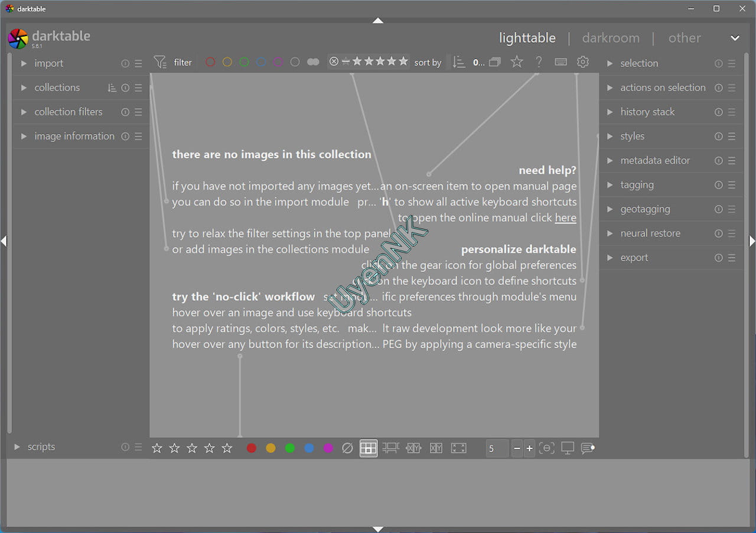Switch to the full preview layout icon
This screenshot has height=533, width=756.
[459, 448]
